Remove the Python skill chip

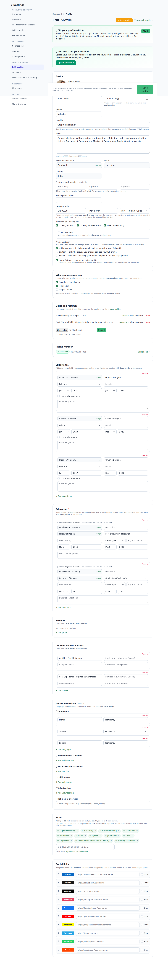click(x=101, y=836)
